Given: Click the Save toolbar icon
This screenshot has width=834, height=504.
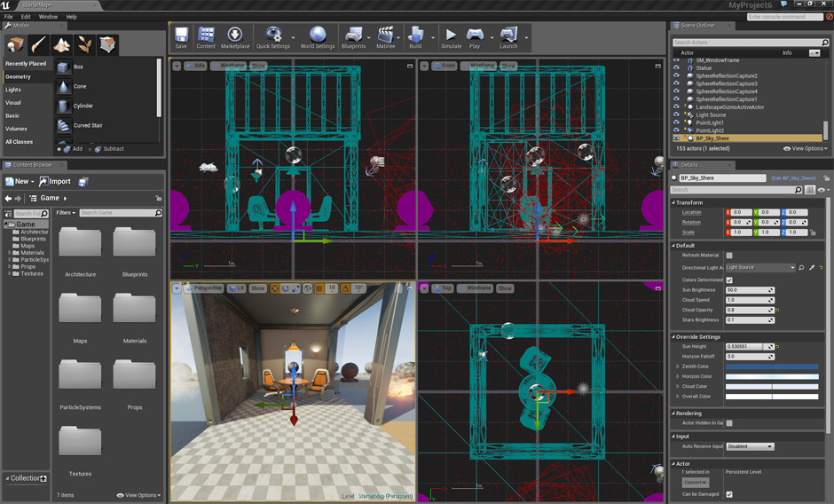Looking at the screenshot, I should point(181,37).
